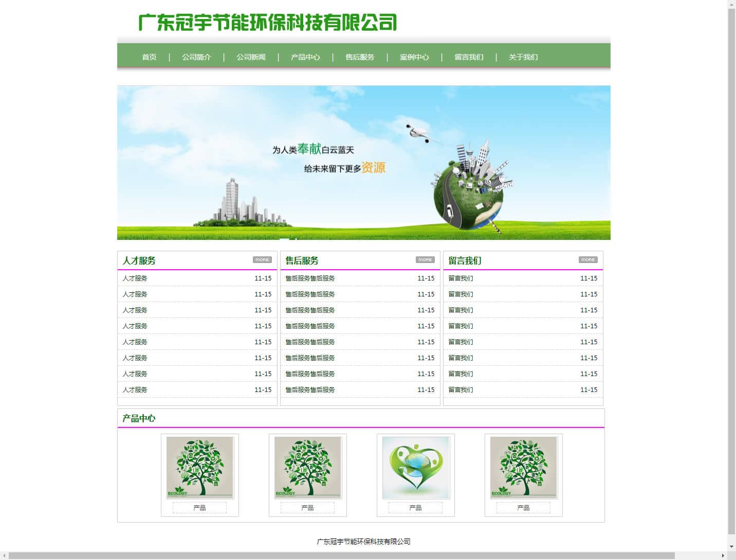This screenshot has width=736, height=560.
Task: Go to 公司简介 in the navigation bar
Action: (x=196, y=57)
